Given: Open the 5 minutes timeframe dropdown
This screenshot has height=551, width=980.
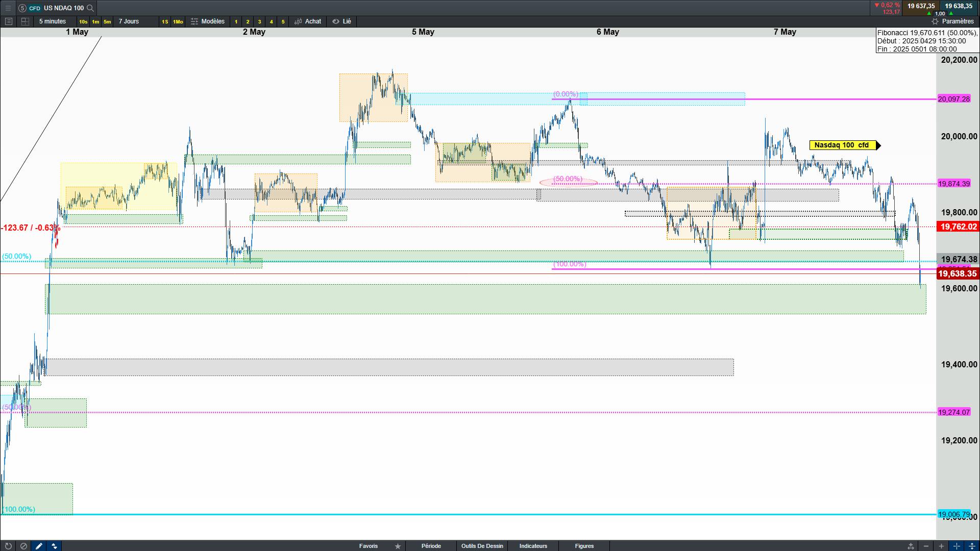Looking at the screenshot, I should (53, 21).
